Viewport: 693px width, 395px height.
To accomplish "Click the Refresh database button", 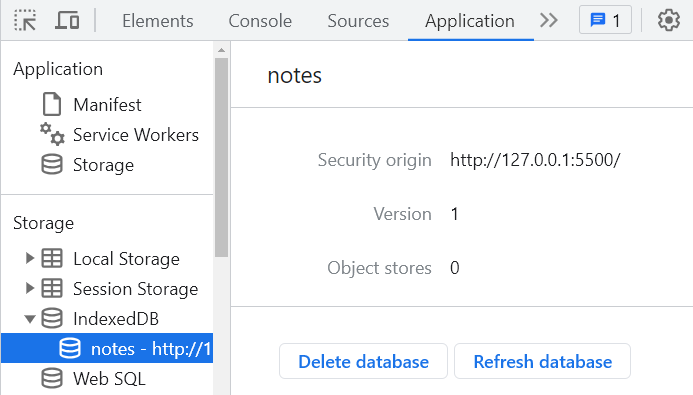I will [542, 361].
